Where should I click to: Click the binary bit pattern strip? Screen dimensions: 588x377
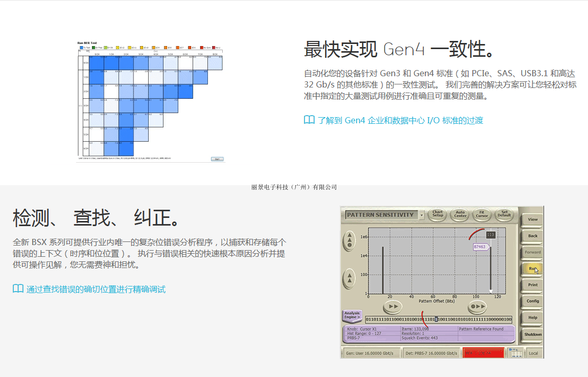[x=438, y=320]
